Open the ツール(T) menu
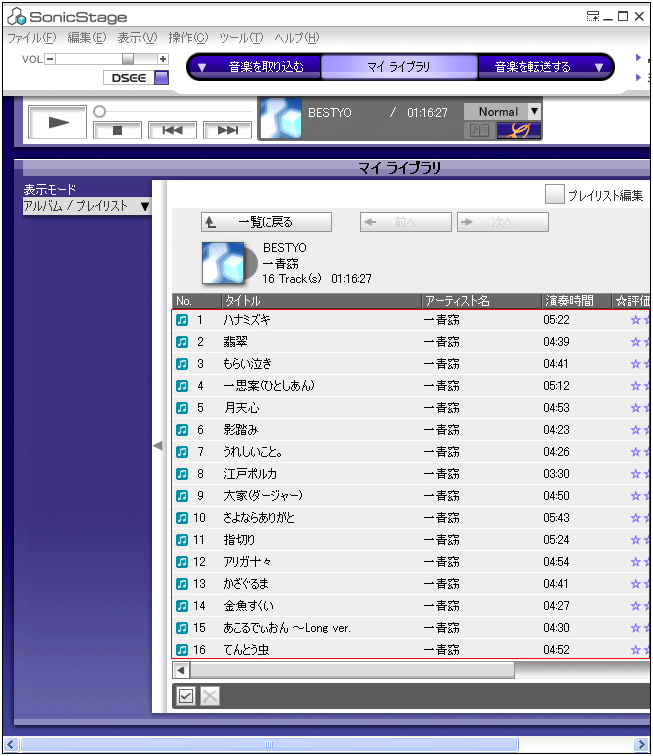Viewport: 653px width, 756px height. [241, 38]
